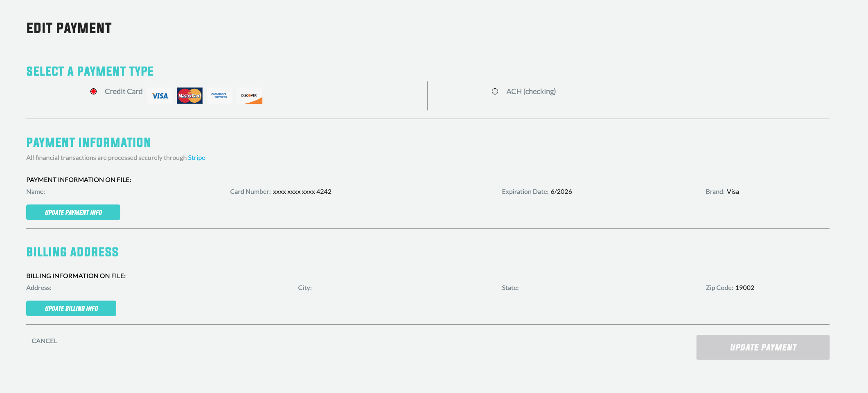Screen dimensions: 868x393
Task: Click the zip code 19002
Action: point(744,288)
